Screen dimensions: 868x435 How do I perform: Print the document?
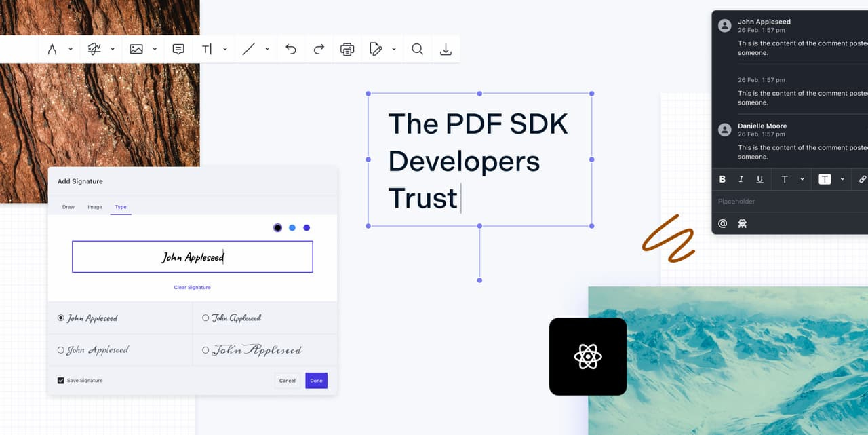(347, 49)
